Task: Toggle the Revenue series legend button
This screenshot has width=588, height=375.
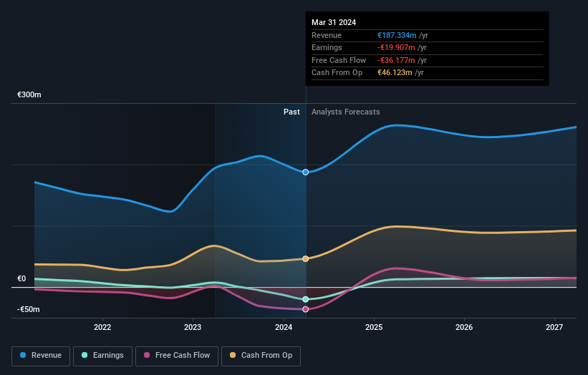Action: [x=41, y=356]
